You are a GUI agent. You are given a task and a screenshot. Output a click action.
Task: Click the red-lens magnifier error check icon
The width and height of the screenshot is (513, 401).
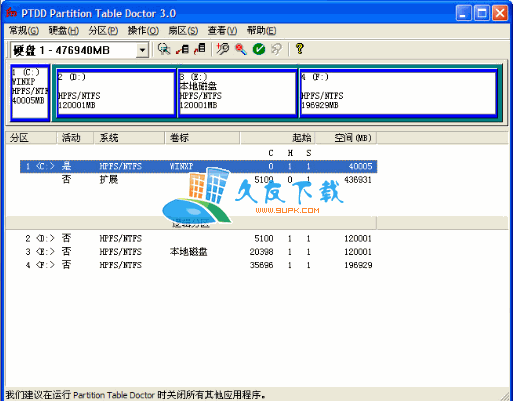coord(241,49)
